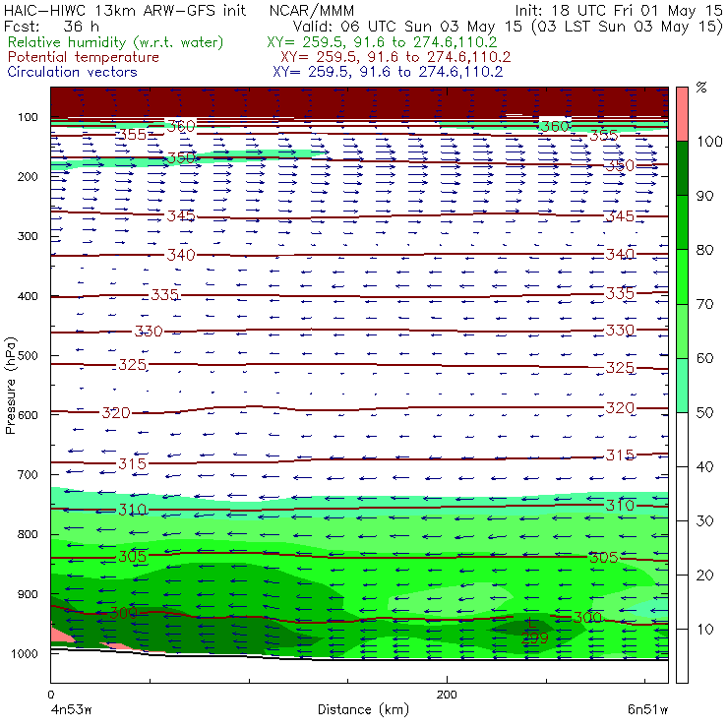
Task: Click the colorbar label '50'
Action: 704,412
